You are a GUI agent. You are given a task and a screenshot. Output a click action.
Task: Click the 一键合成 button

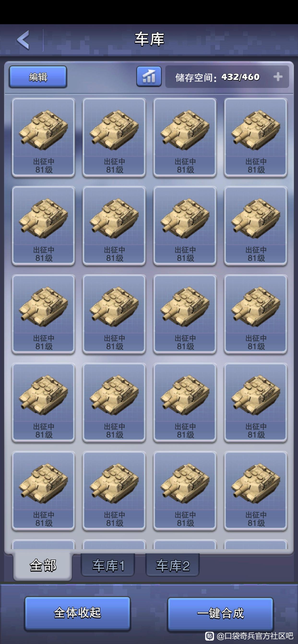click(220, 613)
